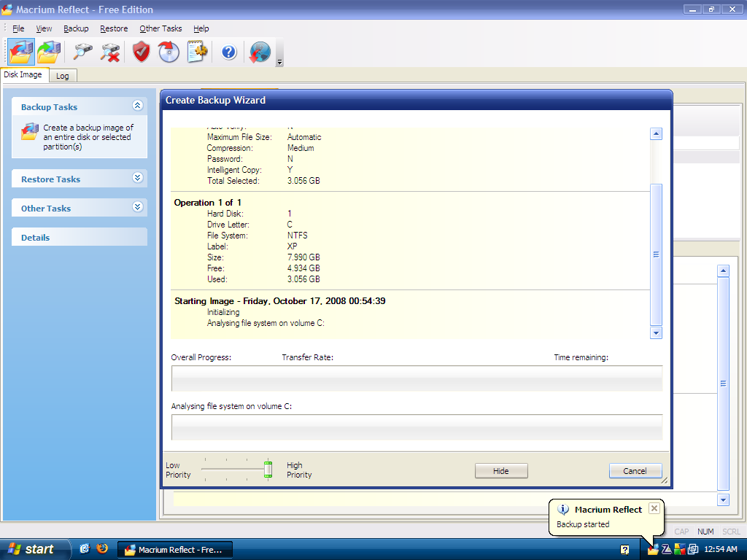Viewport: 747px width, 560px height.
Task: Click the wizard log scroll up arrow
Action: 656,134
